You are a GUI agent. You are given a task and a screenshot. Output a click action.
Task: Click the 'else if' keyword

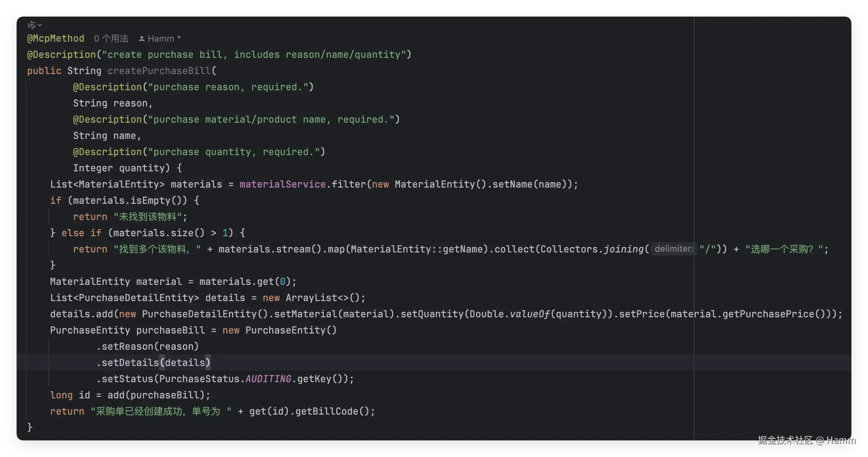point(81,233)
